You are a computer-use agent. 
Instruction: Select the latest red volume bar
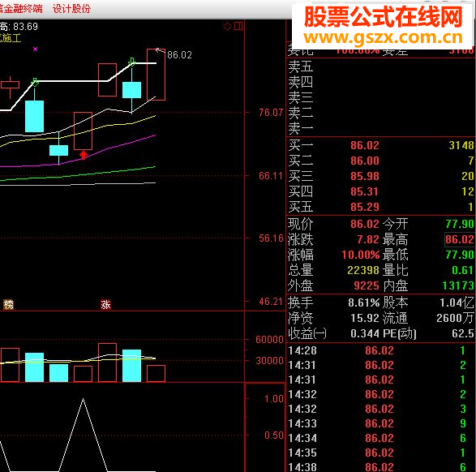click(156, 373)
